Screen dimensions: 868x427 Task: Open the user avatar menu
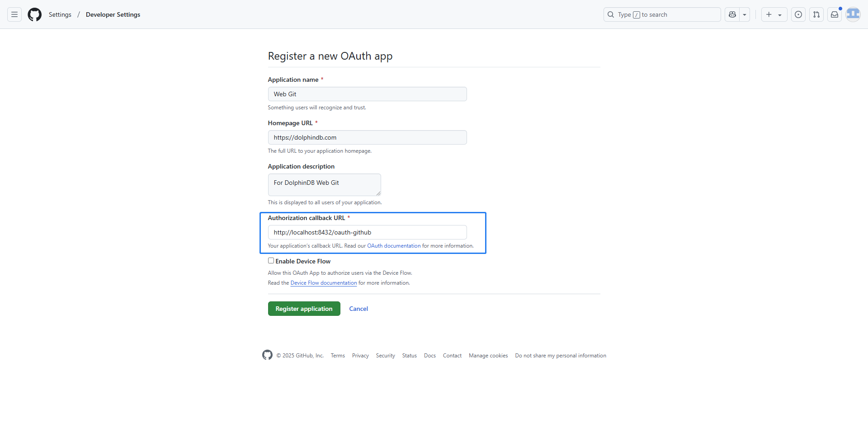click(853, 14)
